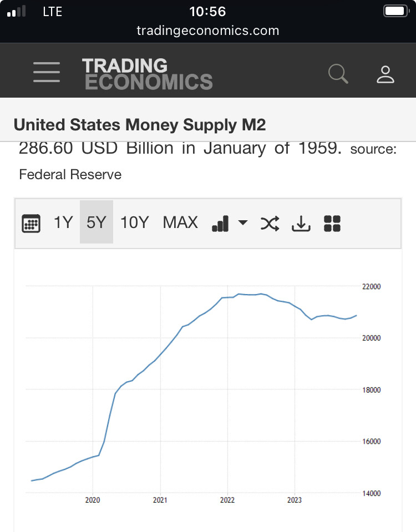416x532 pixels.
Task: Open the hamburger navigation menu
Action: (x=47, y=72)
